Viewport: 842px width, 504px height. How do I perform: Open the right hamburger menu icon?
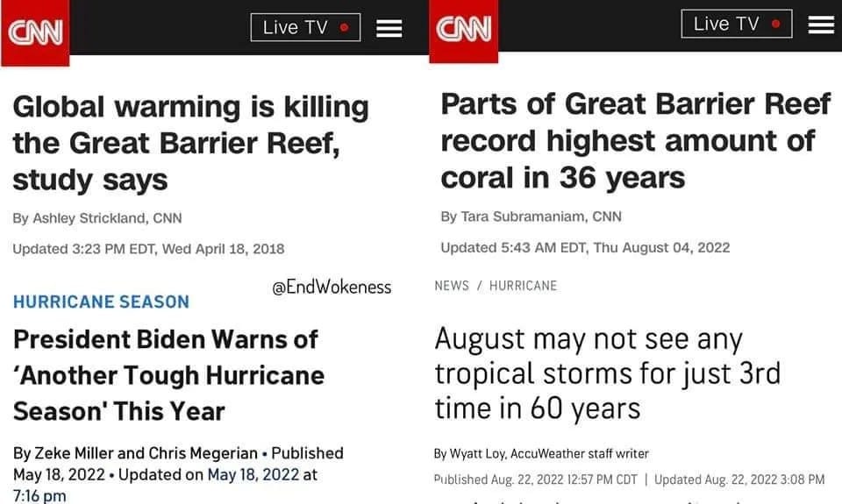point(821,25)
